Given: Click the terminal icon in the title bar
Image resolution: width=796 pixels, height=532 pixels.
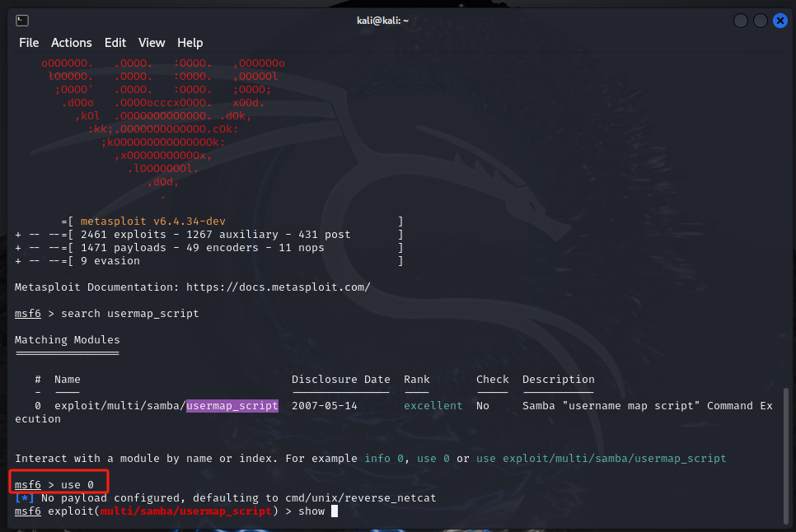Looking at the screenshot, I should coord(22,21).
